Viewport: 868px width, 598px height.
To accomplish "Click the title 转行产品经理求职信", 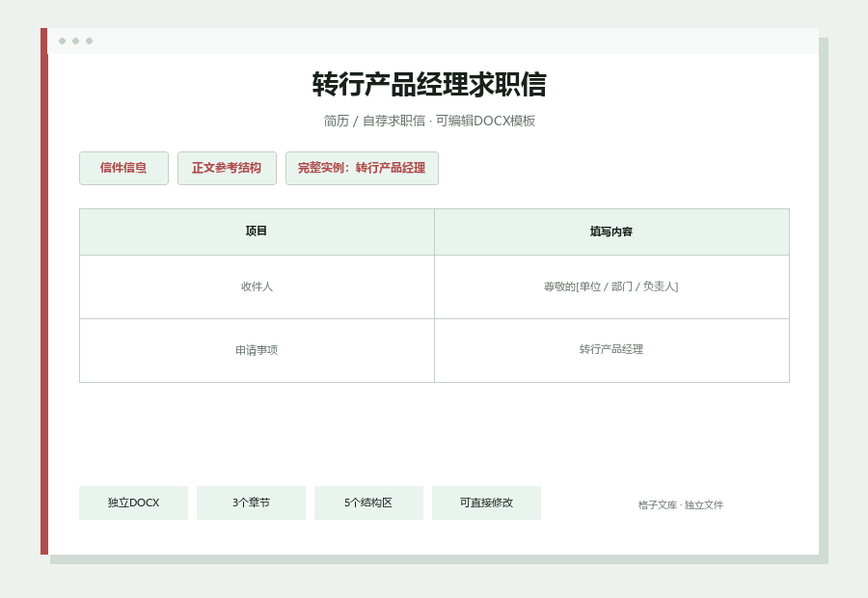I will (429, 85).
